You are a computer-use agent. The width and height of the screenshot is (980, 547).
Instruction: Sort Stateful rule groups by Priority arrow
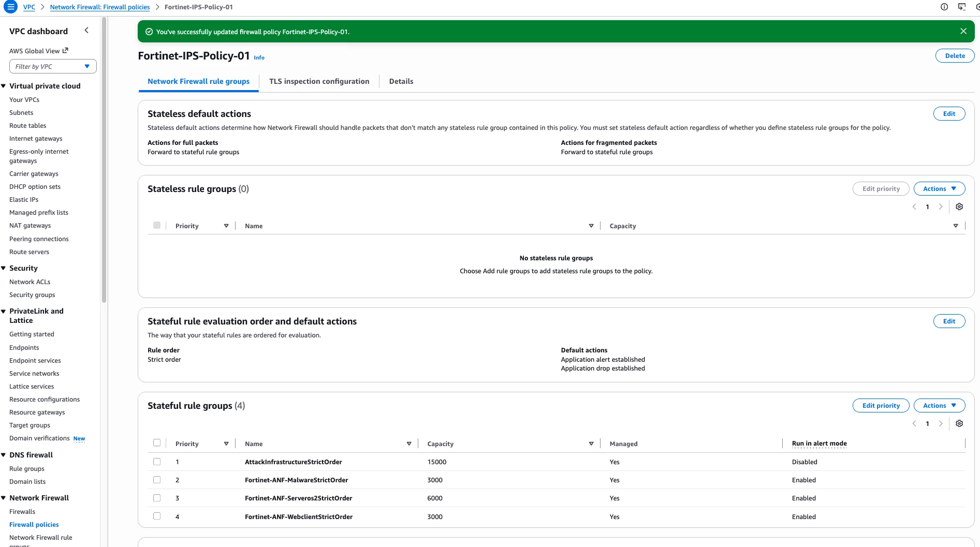pos(226,444)
